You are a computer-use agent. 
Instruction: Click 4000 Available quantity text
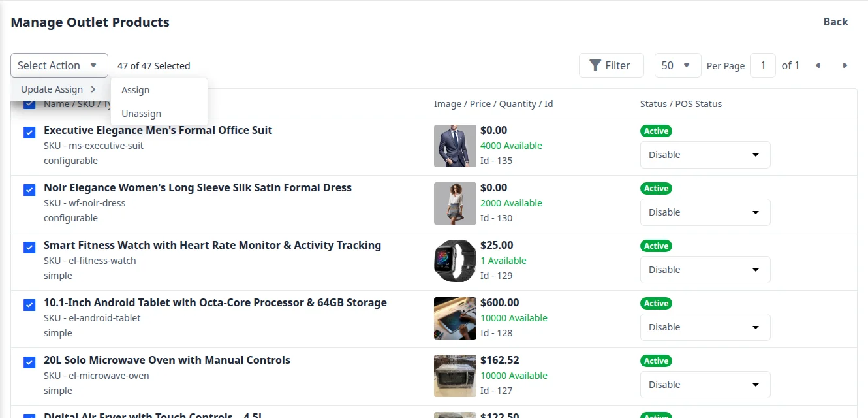(511, 146)
